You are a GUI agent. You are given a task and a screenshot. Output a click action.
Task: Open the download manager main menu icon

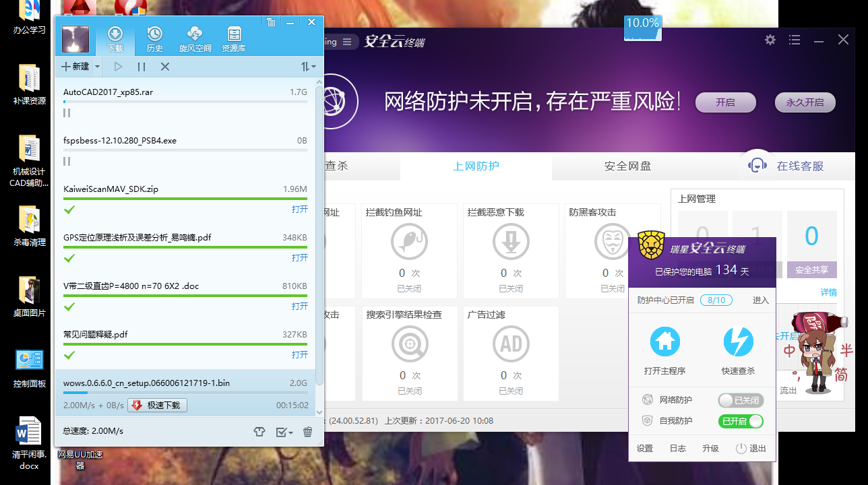coord(271,22)
